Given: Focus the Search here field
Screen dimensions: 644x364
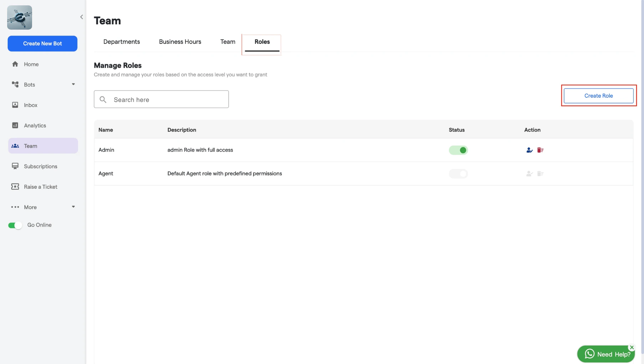Looking at the screenshot, I should tap(161, 99).
